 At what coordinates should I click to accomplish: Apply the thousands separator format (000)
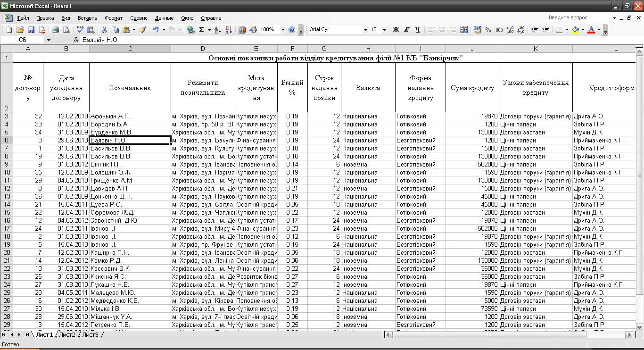click(x=499, y=30)
